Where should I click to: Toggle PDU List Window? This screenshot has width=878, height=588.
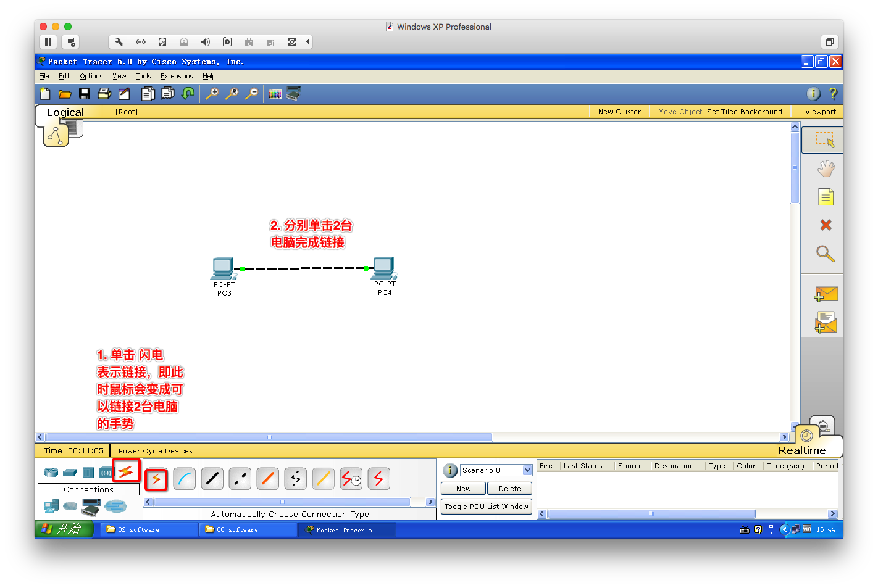(x=486, y=507)
